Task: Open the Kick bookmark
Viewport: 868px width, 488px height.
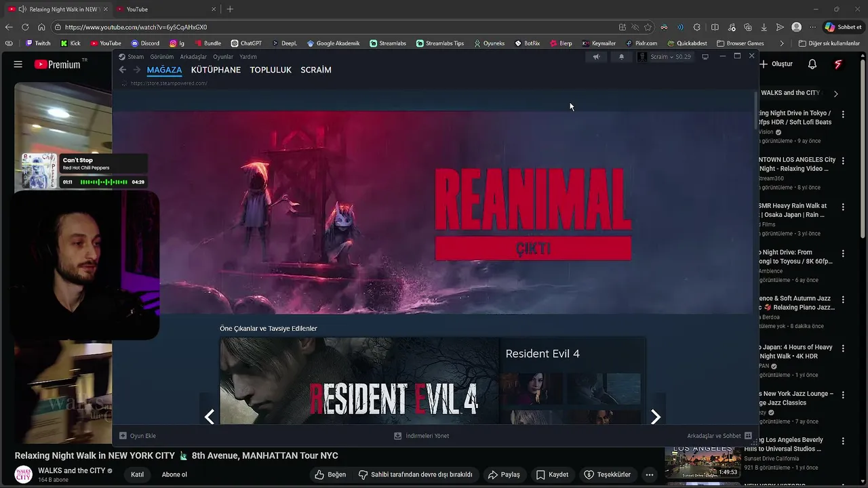Action: (x=71, y=43)
